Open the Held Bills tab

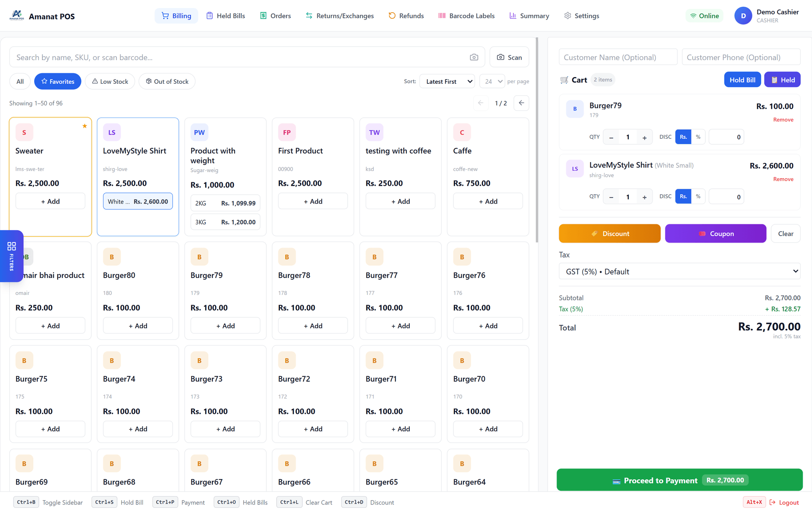click(x=226, y=16)
